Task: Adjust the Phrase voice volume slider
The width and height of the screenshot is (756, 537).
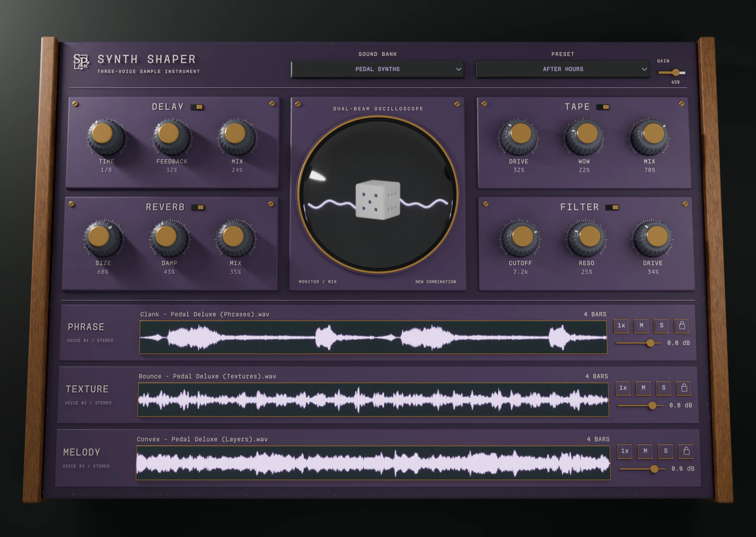Action: tap(638, 343)
